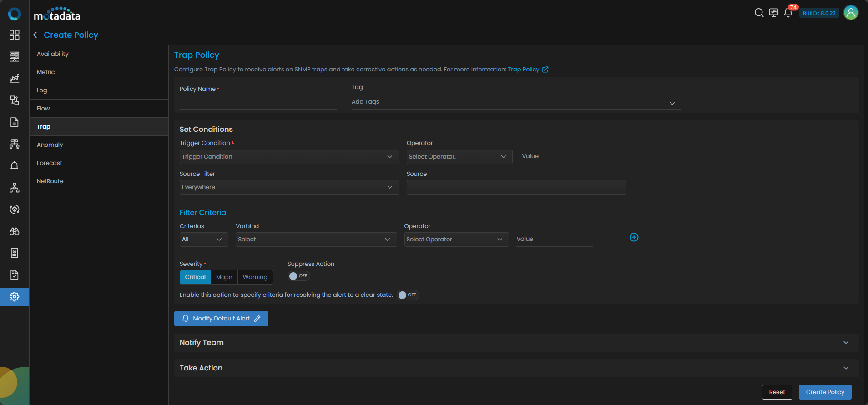Screen dimensions: 868x405
Task: Click the Create Policy button
Action: [x=825, y=392]
